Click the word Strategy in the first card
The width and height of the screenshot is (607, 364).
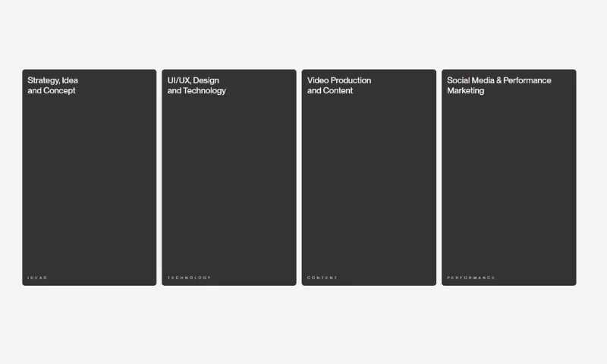click(43, 81)
